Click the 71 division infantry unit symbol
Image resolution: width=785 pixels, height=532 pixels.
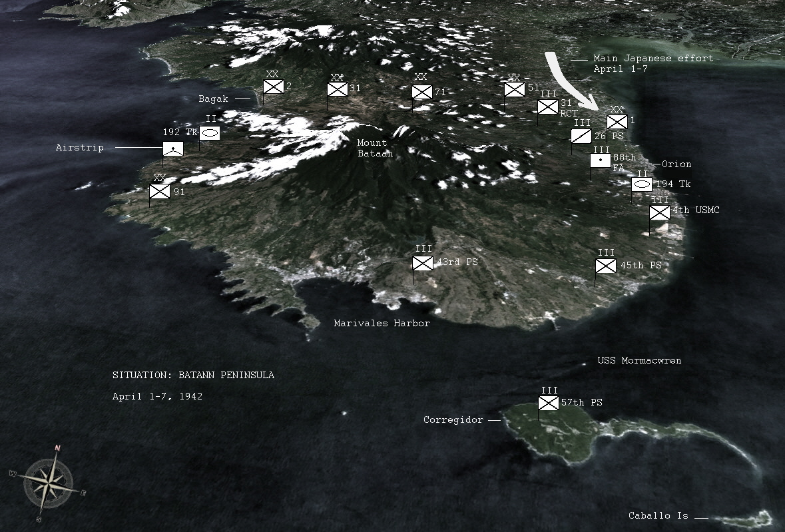[x=422, y=92]
